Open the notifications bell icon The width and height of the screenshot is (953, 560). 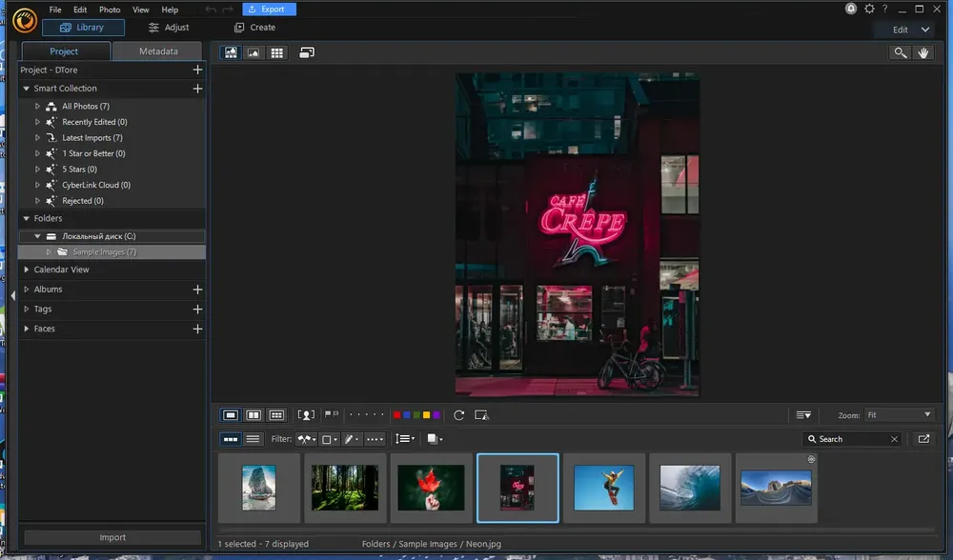click(x=851, y=9)
